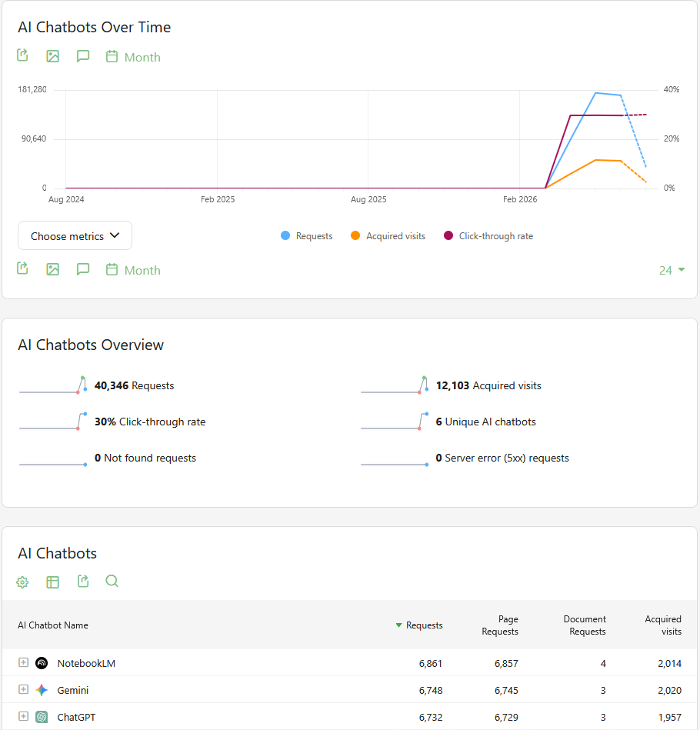Screen dimensions: 700x730
Task: Sort by Document Requests column header
Action: point(585,625)
